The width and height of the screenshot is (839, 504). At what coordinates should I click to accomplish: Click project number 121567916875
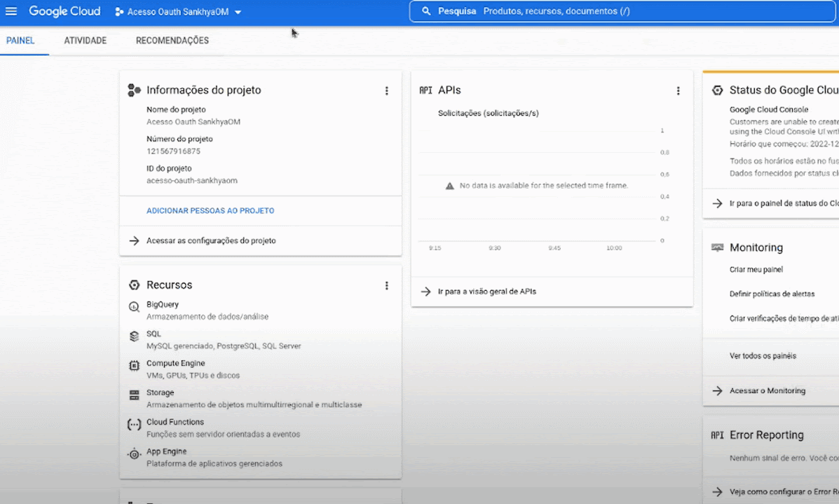(x=173, y=151)
